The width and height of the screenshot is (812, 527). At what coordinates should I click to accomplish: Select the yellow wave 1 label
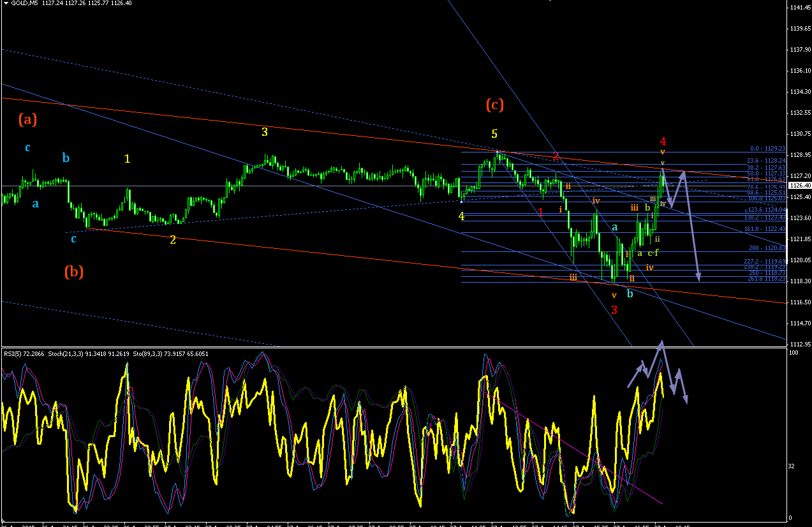127,158
